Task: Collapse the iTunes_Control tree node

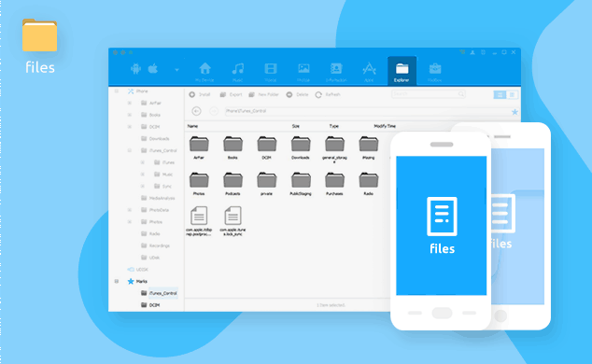Action: (x=130, y=150)
